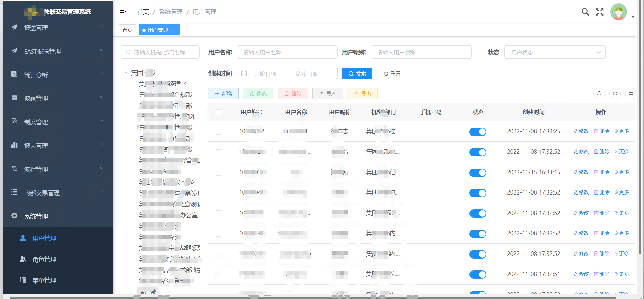Click the 制度管理 edit icon
Screen dimensions: 644x299
tap(14, 121)
